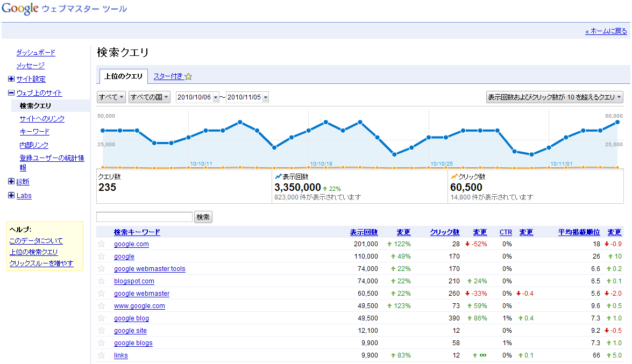
Task: Select 検索クエリ in the sidebar
Action: point(35,105)
